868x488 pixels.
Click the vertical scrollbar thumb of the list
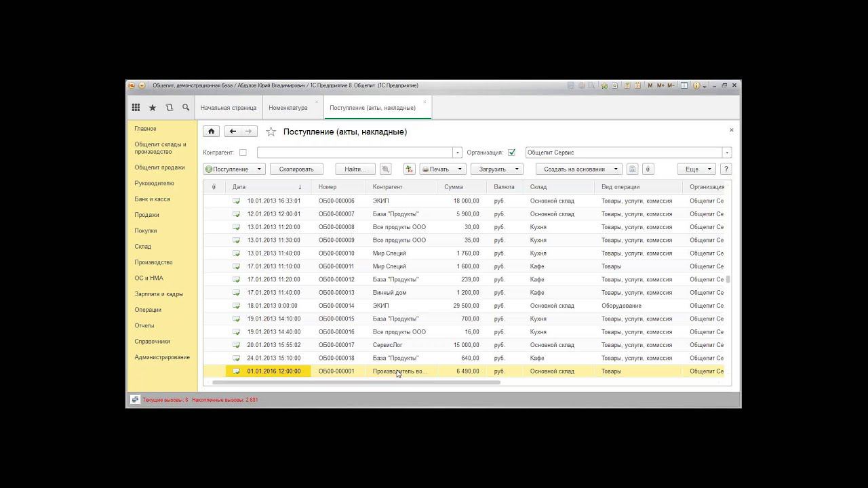click(728, 279)
